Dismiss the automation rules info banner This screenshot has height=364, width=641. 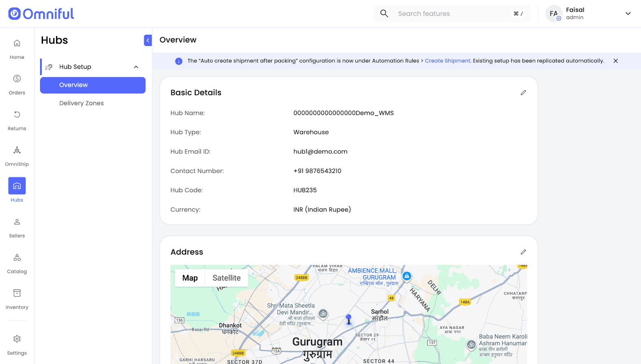click(615, 61)
